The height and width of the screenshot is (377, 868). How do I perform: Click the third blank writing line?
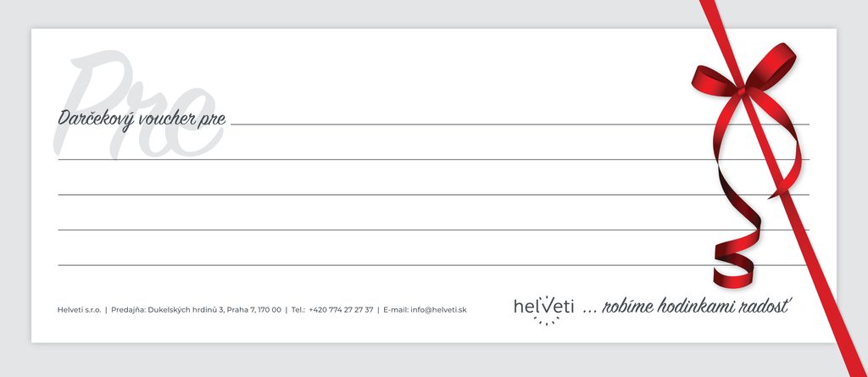coord(381,195)
